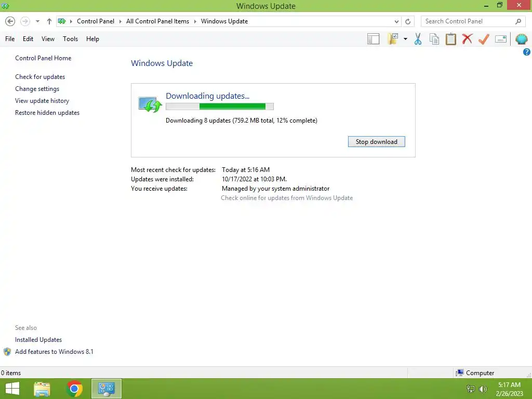Click the Downloading updates... heading

207,96
